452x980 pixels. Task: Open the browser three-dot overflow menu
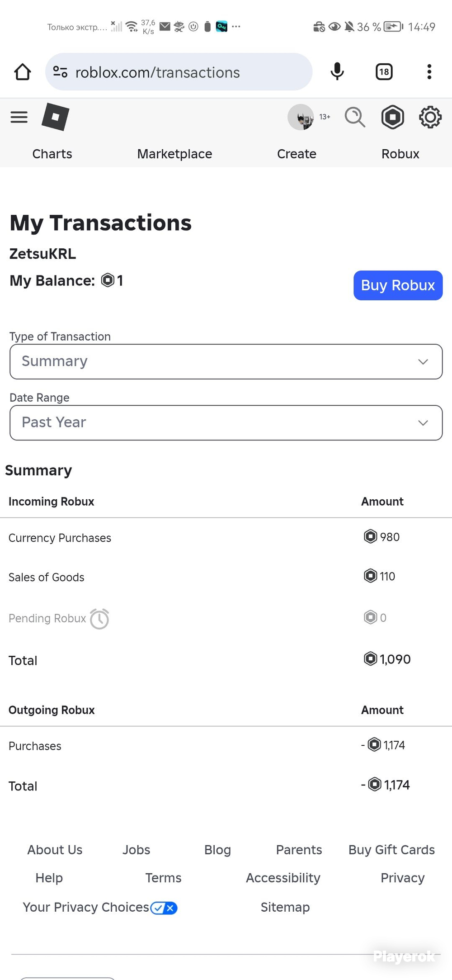point(429,71)
